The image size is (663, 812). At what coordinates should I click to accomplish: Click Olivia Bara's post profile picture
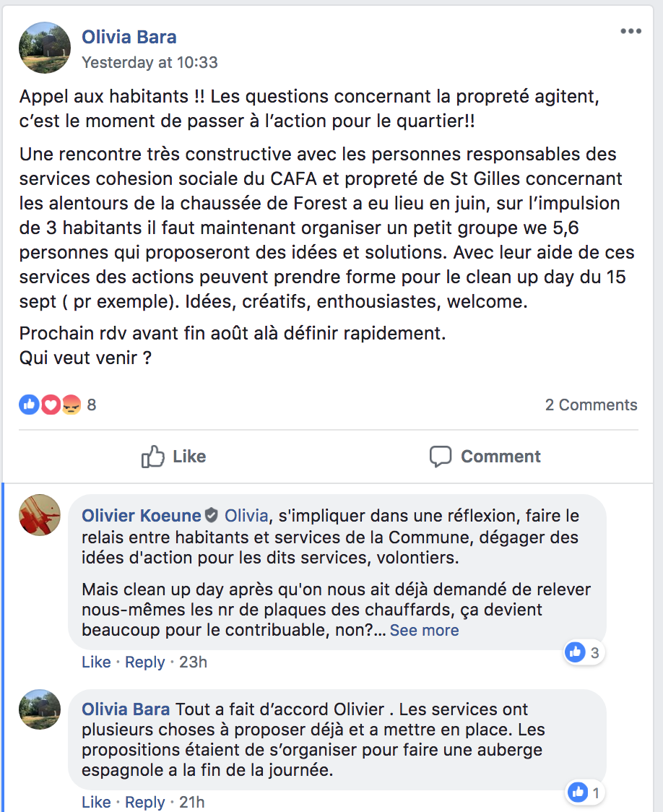point(45,47)
